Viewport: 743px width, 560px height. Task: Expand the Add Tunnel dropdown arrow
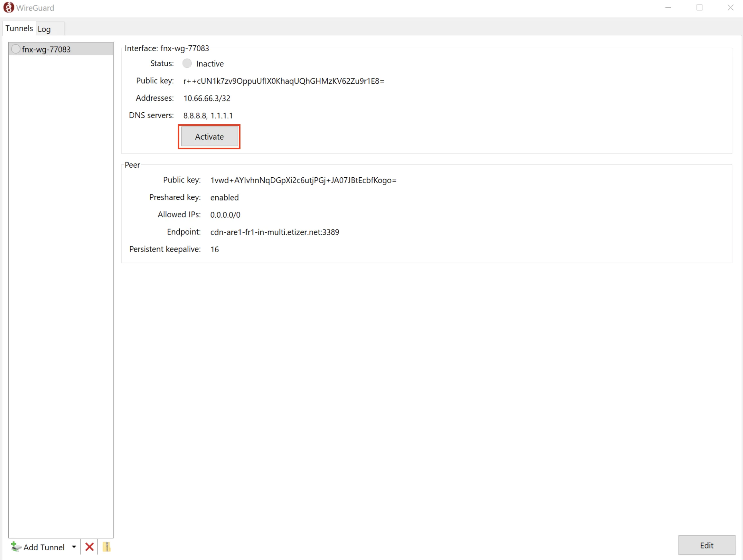point(74,547)
